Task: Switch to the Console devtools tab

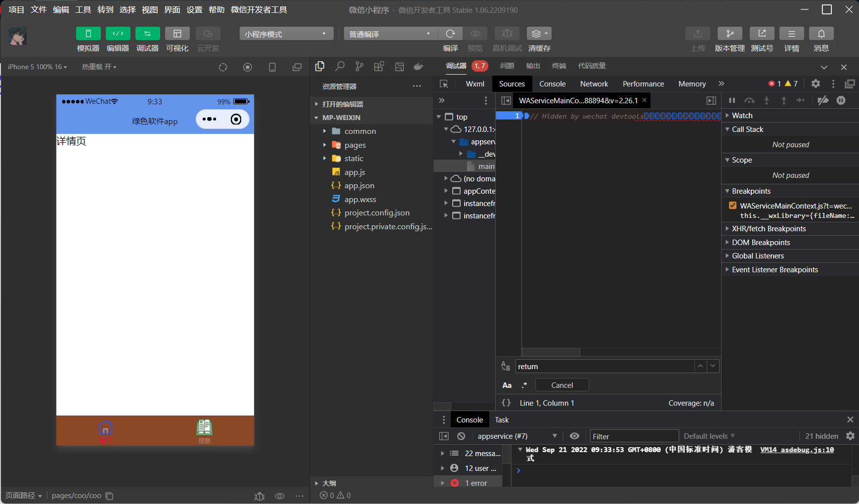Action: pos(552,84)
